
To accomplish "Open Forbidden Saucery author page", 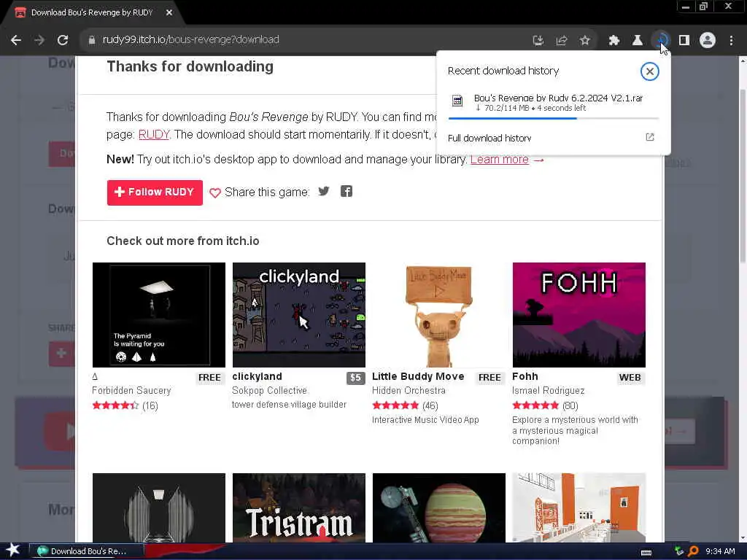I will (131, 391).
